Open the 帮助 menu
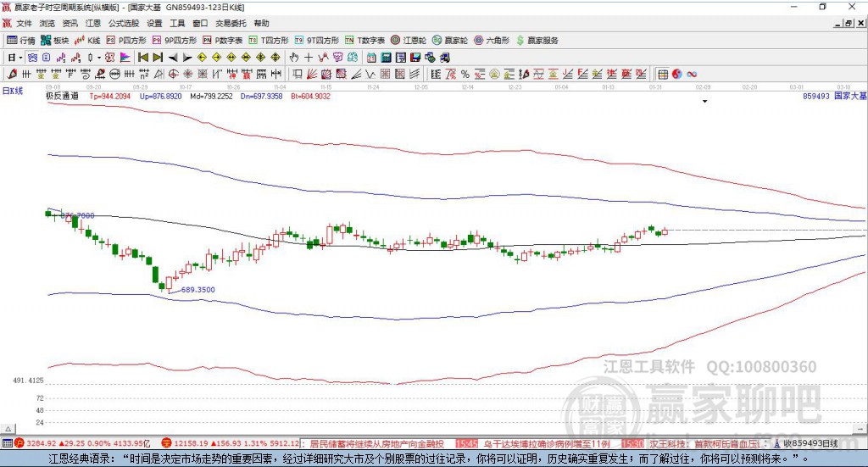 coord(261,23)
